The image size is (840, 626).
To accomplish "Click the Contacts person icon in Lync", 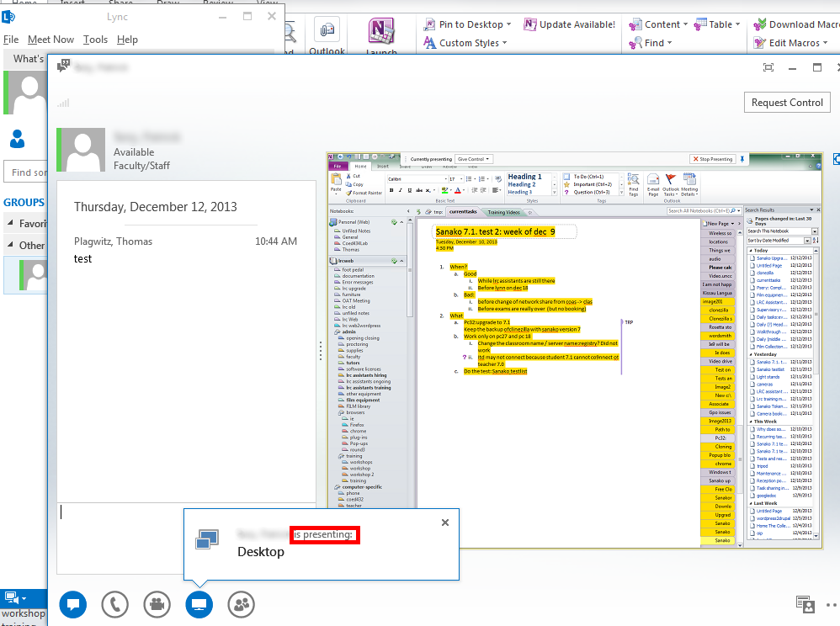I will tap(17, 140).
